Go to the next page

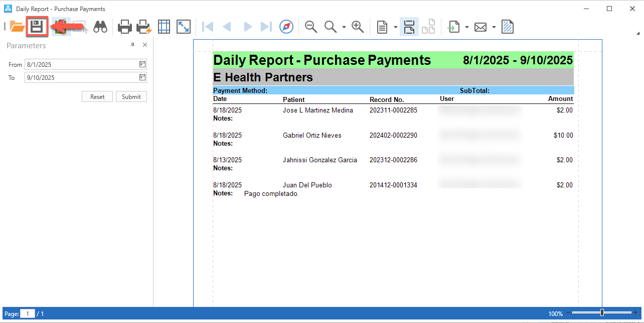[x=248, y=27]
